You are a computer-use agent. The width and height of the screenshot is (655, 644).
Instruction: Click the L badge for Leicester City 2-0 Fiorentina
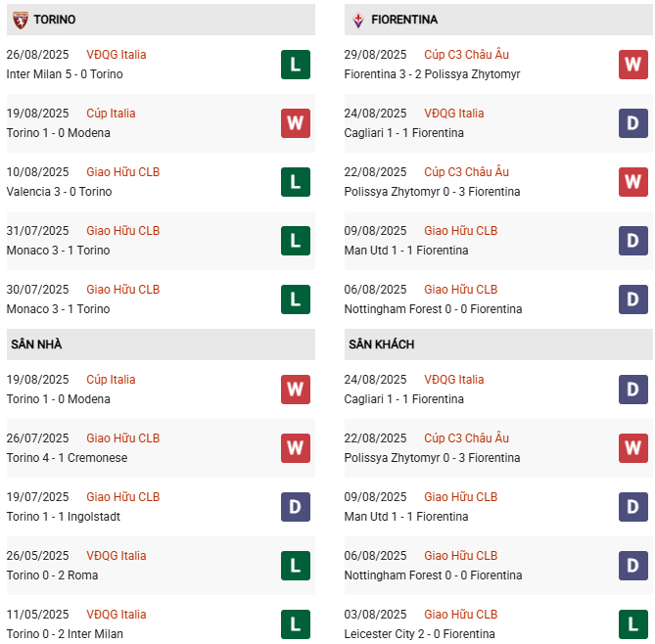pos(632,624)
